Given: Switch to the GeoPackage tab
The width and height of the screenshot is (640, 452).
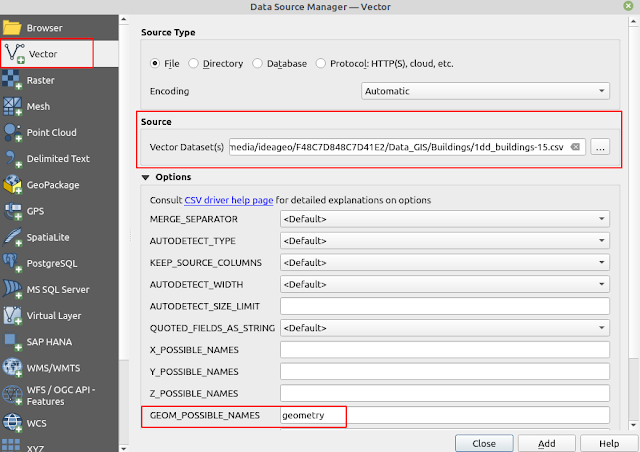Looking at the screenshot, I should [x=59, y=185].
